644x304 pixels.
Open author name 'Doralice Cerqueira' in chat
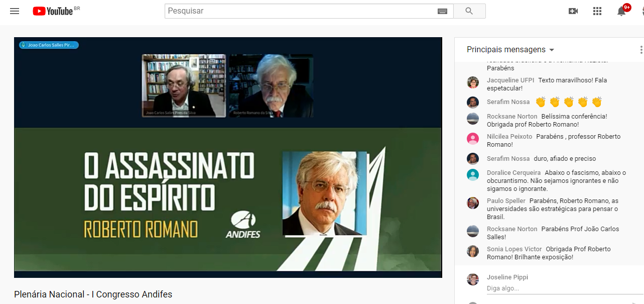(x=514, y=173)
